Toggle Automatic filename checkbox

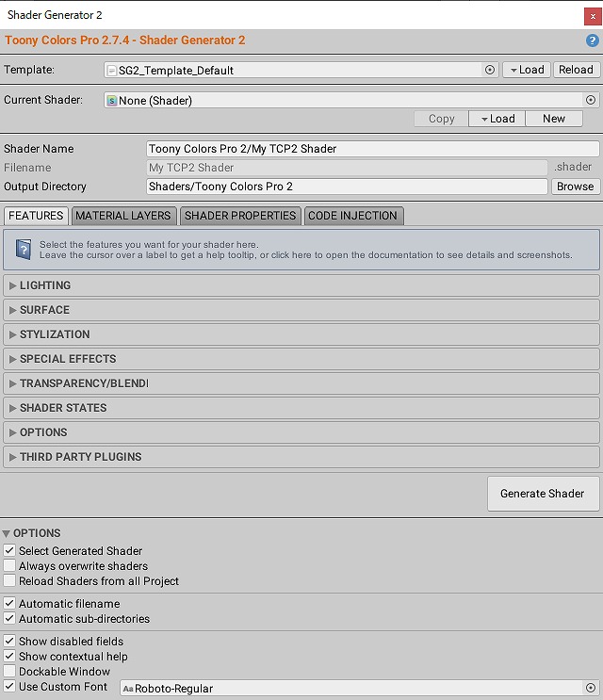pyautogui.click(x=9, y=603)
